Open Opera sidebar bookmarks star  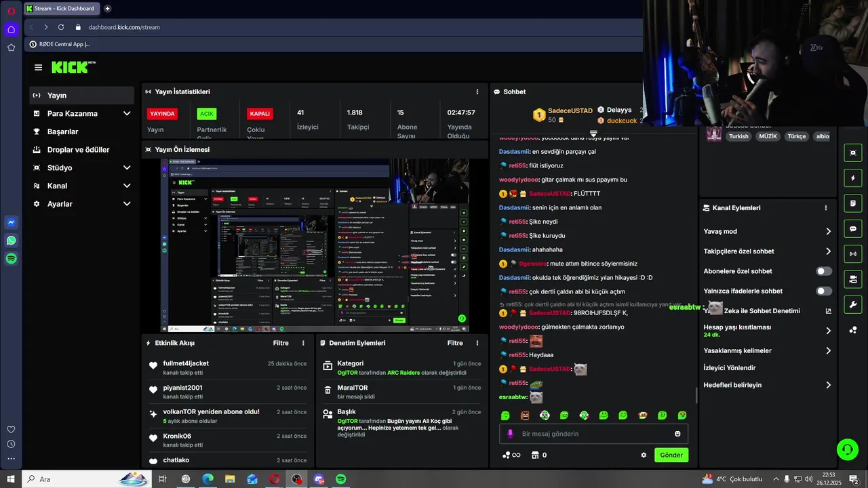pos(12,47)
